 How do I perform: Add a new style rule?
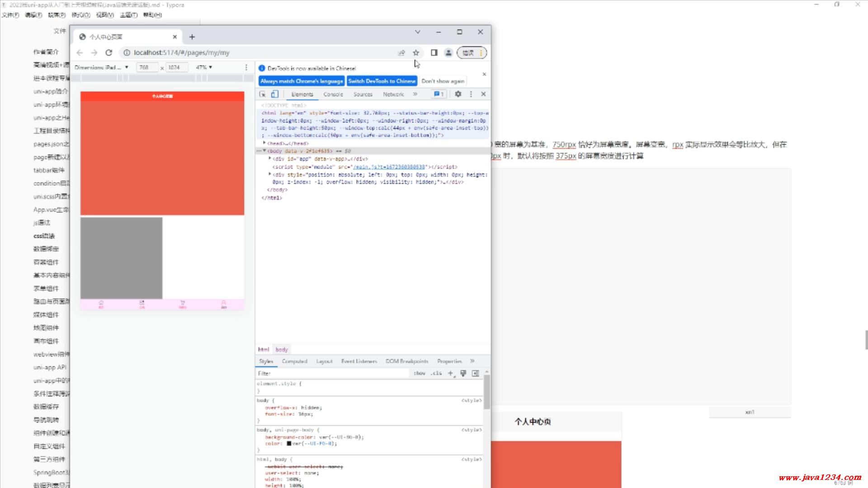pyautogui.click(x=450, y=373)
